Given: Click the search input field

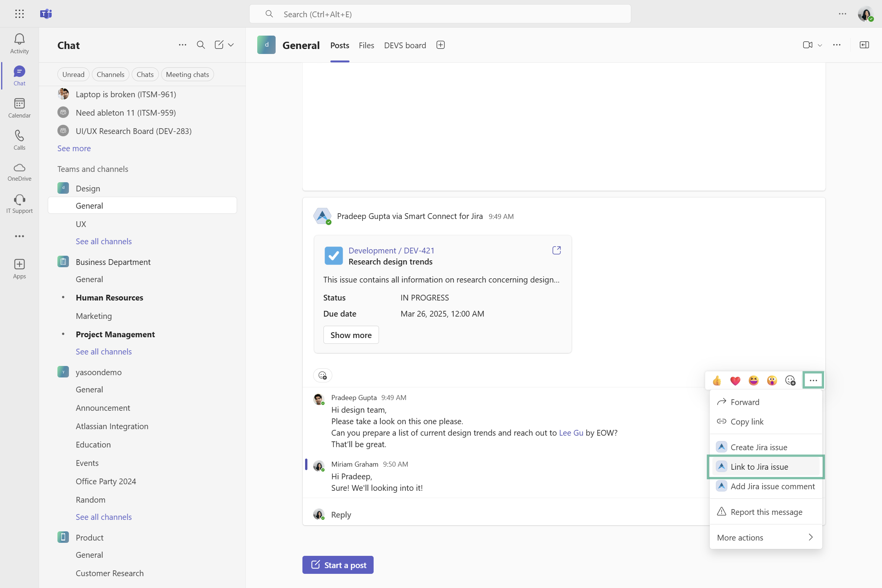Looking at the screenshot, I should click(440, 14).
